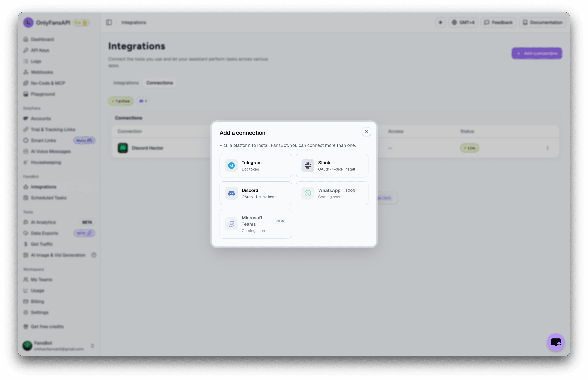Toggle the theme mode icon

tap(440, 22)
